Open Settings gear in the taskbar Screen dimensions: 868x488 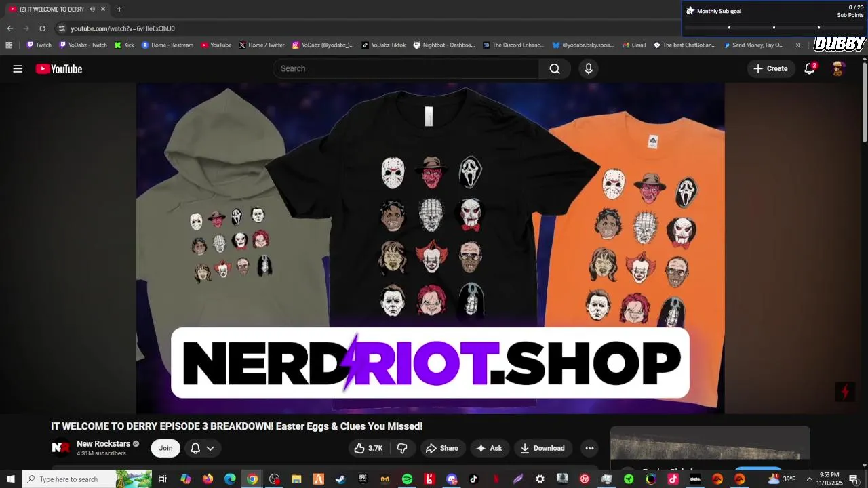(x=540, y=479)
